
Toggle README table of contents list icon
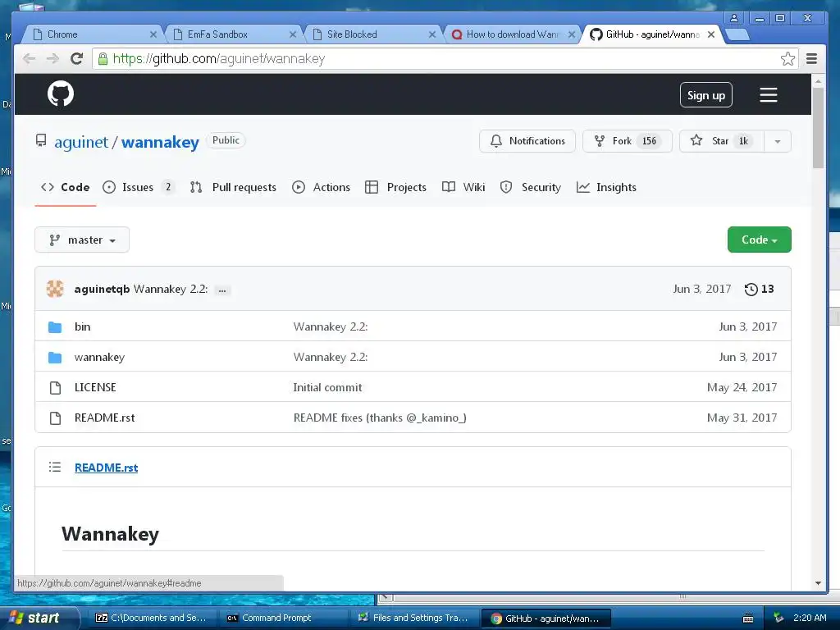coord(55,467)
